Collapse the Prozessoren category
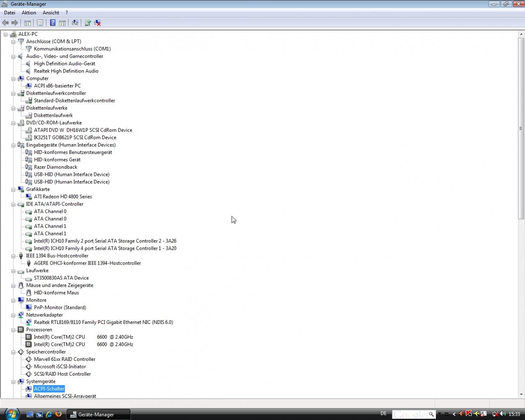The width and height of the screenshot is (525, 420). 13,330
